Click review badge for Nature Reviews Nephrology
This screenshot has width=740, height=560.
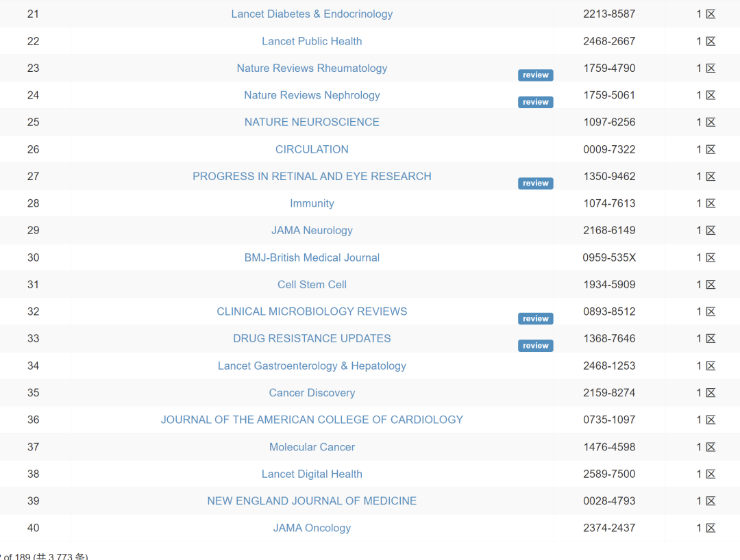coord(535,102)
